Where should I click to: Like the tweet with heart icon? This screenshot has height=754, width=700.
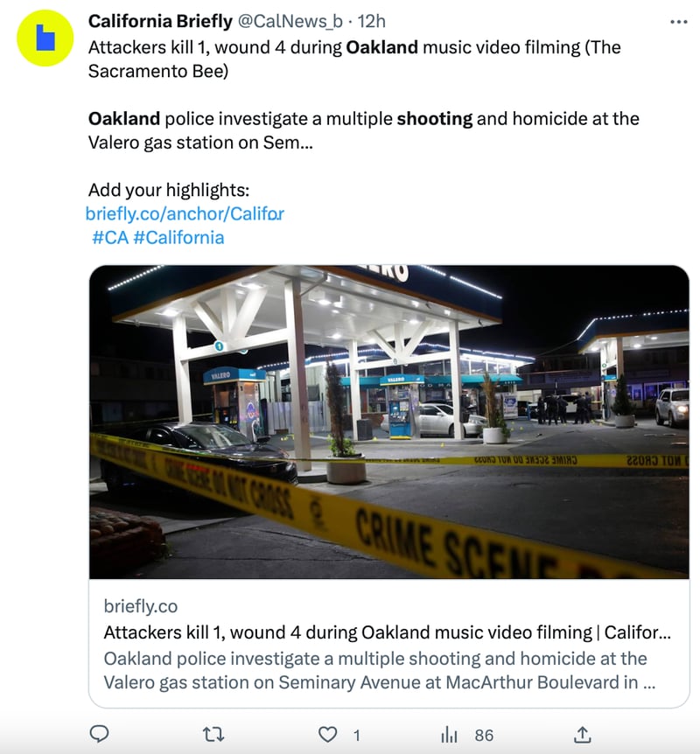[x=327, y=734]
